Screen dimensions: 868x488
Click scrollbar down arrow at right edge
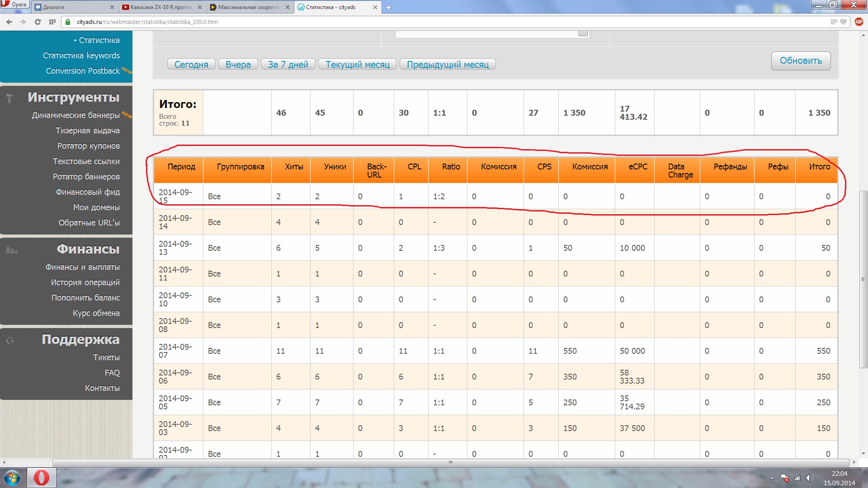point(863,454)
